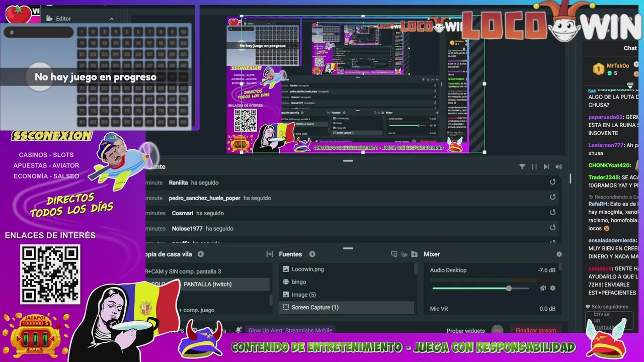Click the Nolose1977 follower name

[x=187, y=228]
